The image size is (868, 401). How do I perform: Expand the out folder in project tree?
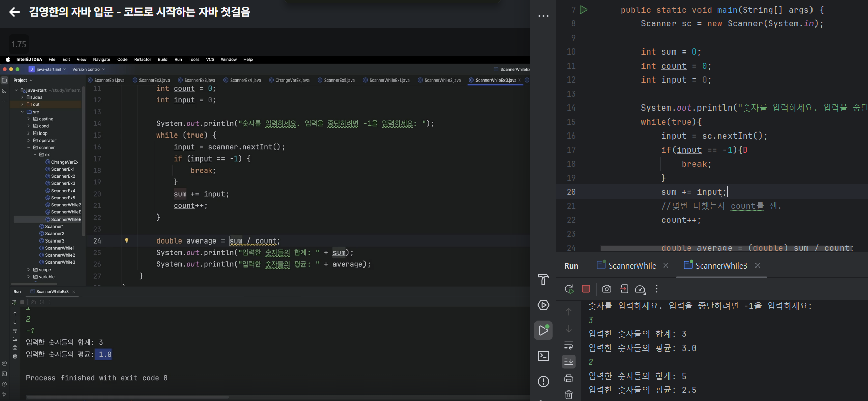(22, 104)
